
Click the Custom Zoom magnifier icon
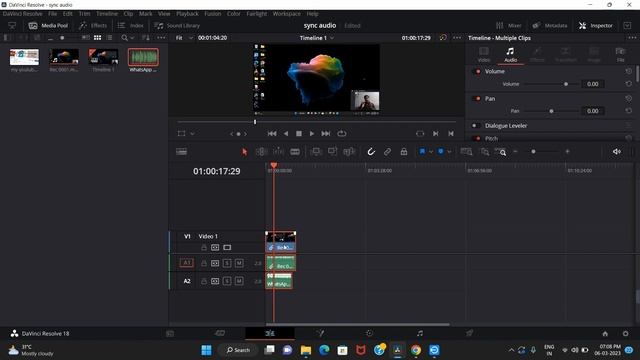(x=501, y=152)
